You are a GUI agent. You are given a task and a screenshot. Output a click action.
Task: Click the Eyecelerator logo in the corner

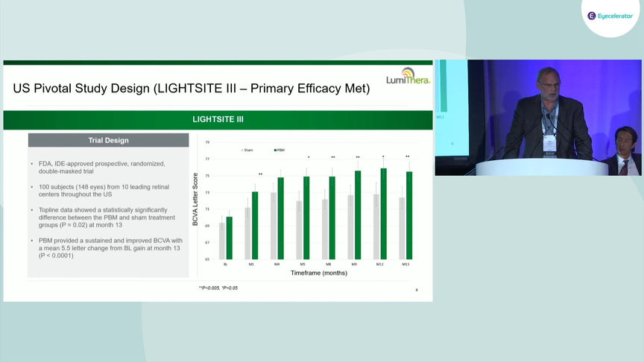click(610, 16)
